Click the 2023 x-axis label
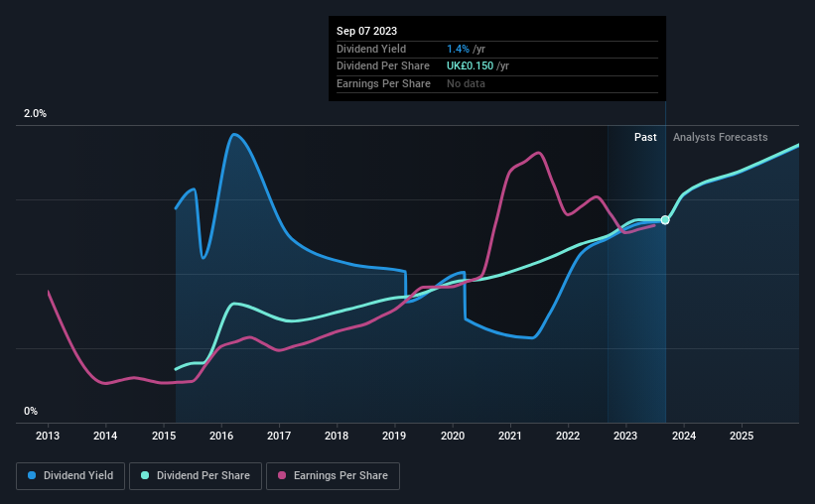Viewport: 815px width, 504px height. [x=625, y=436]
